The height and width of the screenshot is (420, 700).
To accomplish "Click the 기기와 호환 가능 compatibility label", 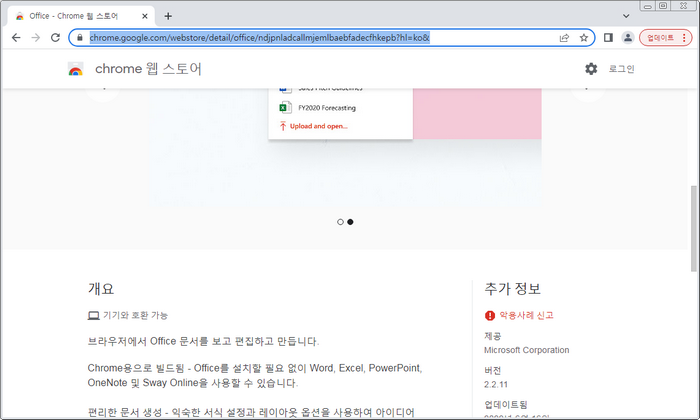I will pos(135,315).
